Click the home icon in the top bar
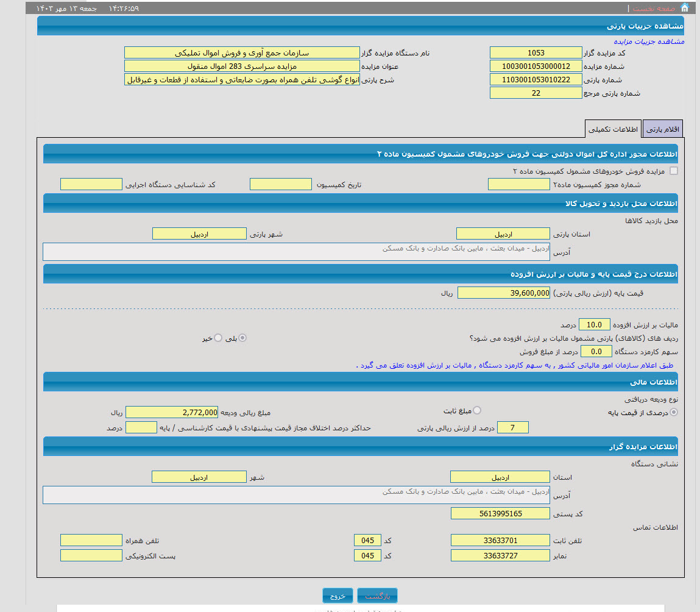The image size is (700, 612). click(684, 8)
